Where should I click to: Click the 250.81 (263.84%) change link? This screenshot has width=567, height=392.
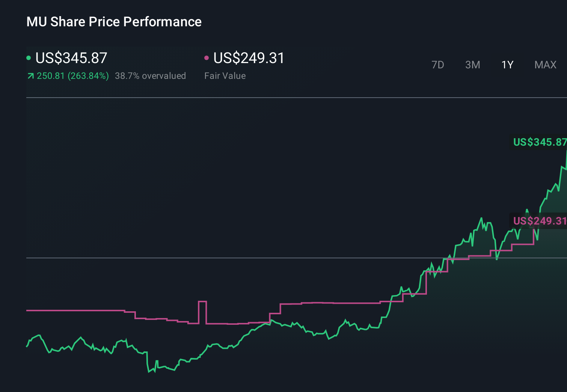pyautogui.click(x=73, y=75)
